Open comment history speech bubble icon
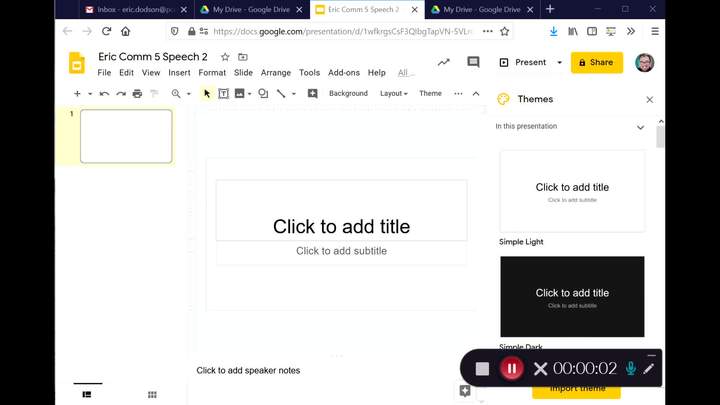This screenshot has width=720, height=405. click(x=473, y=62)
